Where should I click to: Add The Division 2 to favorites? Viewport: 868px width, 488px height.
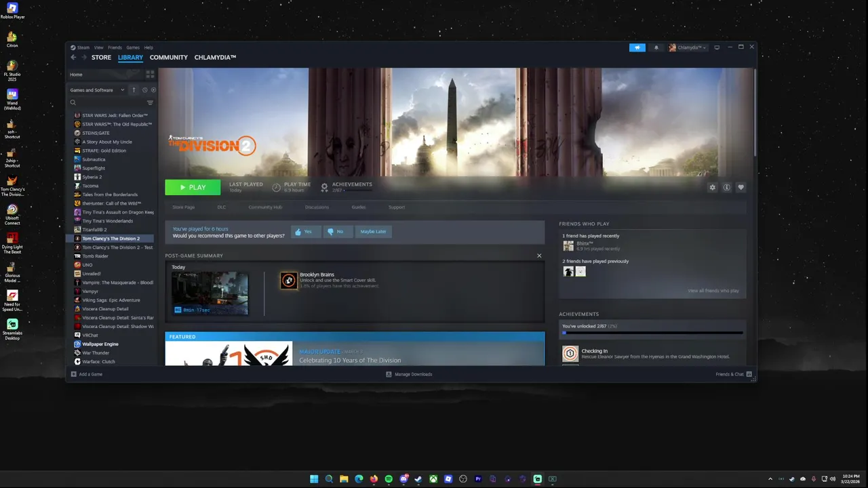741,188
